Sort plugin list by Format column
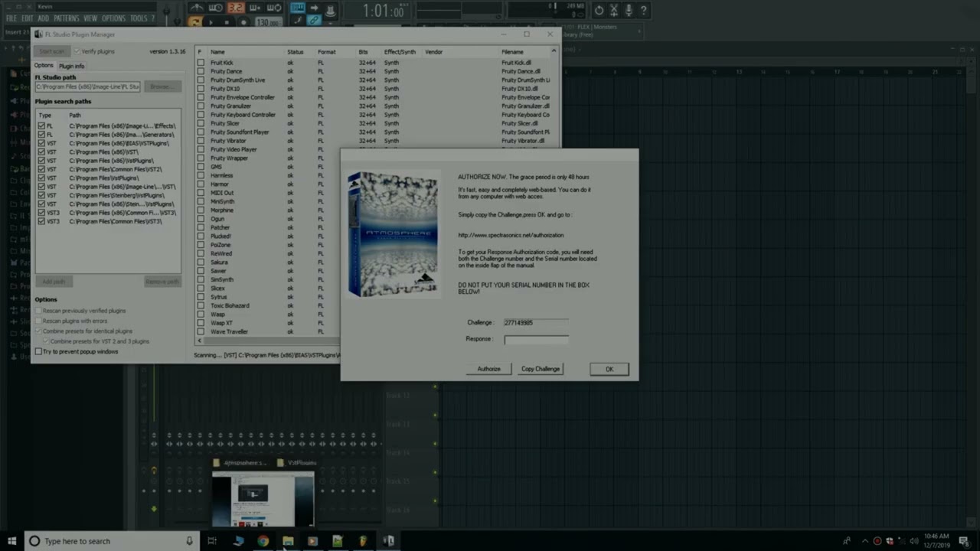This screenshot has width=980, height=551. [327, 52]
